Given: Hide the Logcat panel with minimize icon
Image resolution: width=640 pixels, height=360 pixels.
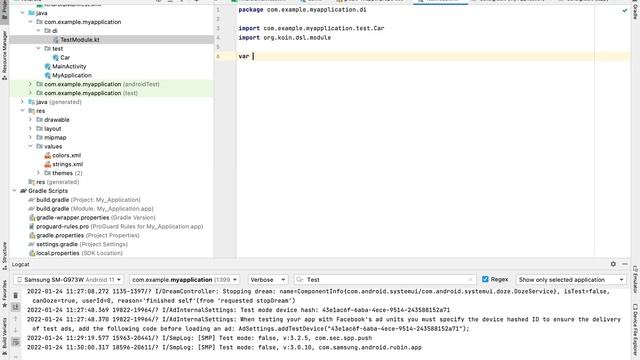Looking at the screenshot, I should tap(624, 264).
